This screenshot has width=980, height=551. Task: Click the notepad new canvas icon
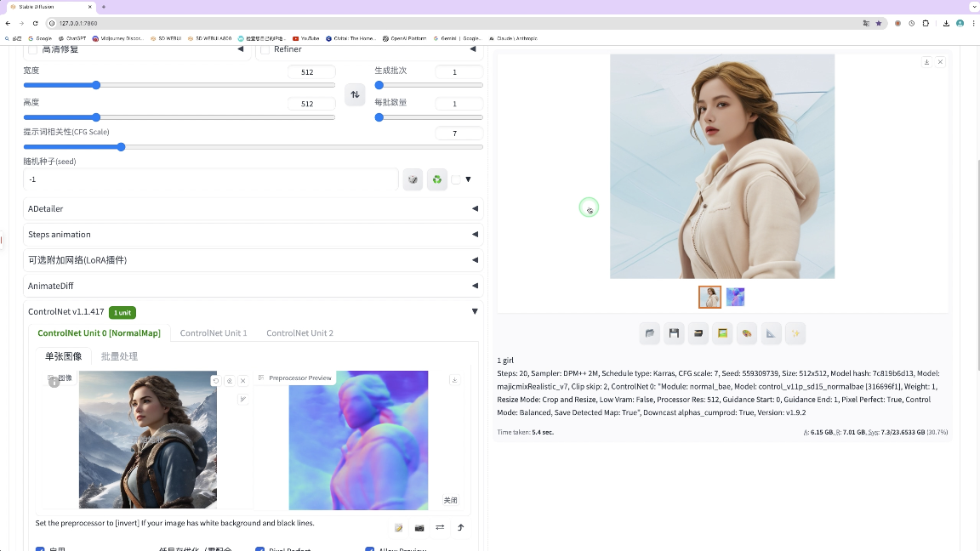399,528
